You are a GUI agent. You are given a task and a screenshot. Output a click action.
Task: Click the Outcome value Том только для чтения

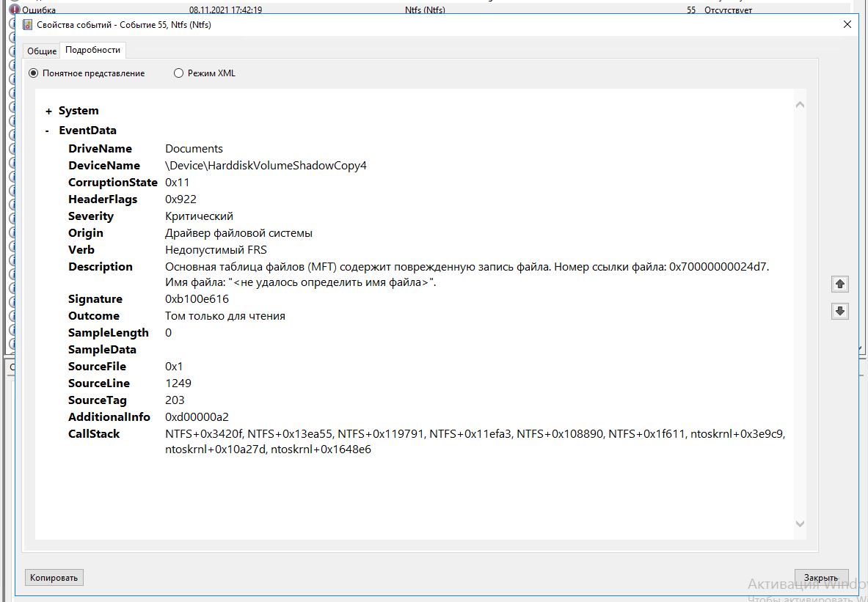[x=225, y=316]
